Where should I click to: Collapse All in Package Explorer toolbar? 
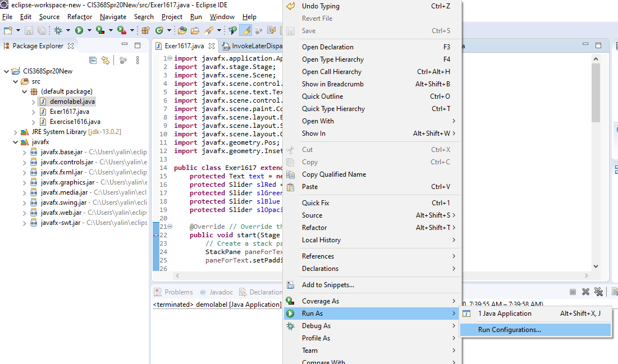pyautogui.click(x=93, y=60)
